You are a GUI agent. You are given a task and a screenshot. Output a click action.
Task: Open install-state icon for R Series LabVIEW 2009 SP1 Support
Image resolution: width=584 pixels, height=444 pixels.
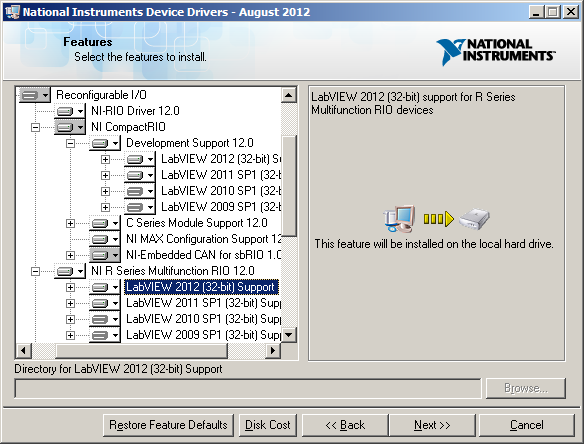[x=105, y=335]
